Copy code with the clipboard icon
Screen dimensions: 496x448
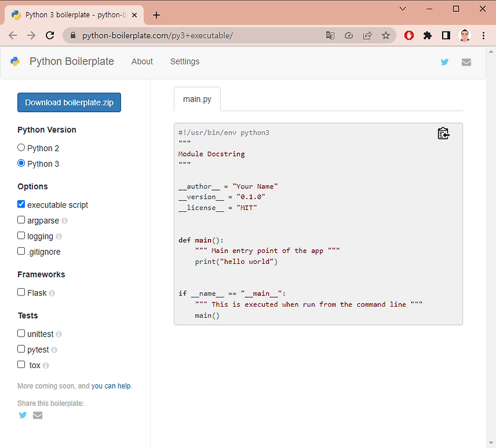click(x=443, y=133)
